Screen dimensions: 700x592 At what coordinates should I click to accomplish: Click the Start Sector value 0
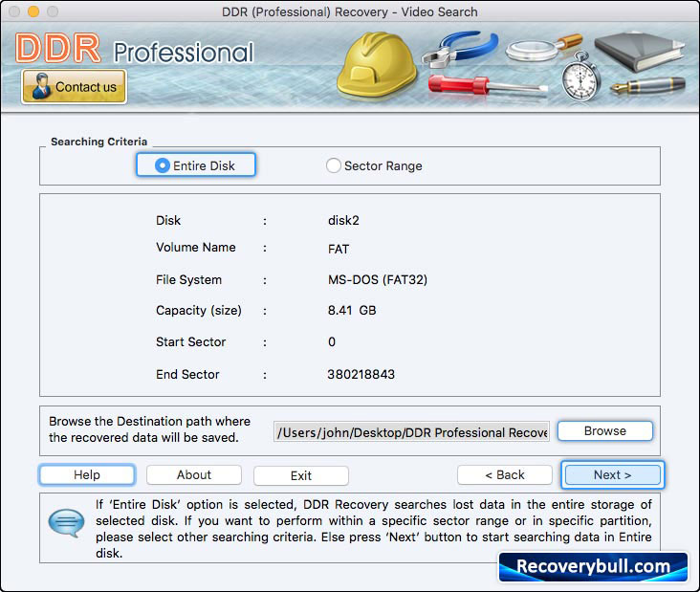click(x=332, y=342)
